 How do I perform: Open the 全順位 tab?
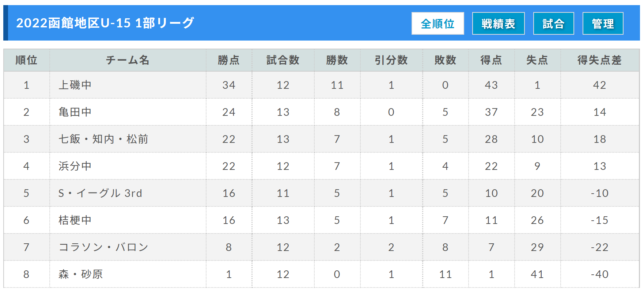437,23
